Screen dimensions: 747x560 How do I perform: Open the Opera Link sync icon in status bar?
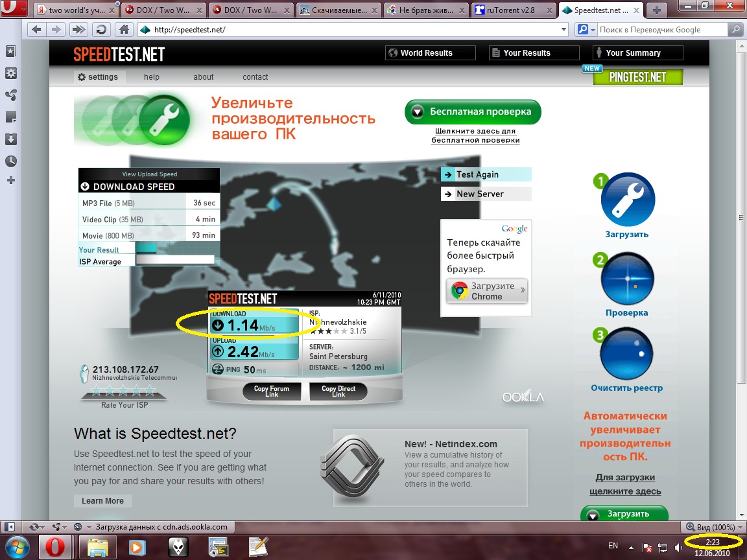pyautogui.click(x=34, y=527)
